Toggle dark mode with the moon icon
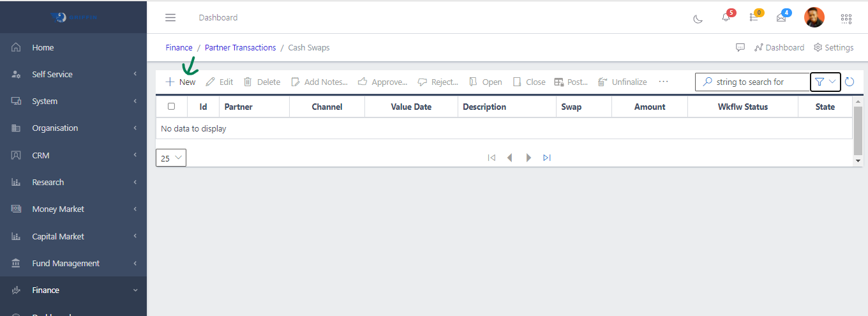This screenshot has height=316, width=868. tap(698, 19)
